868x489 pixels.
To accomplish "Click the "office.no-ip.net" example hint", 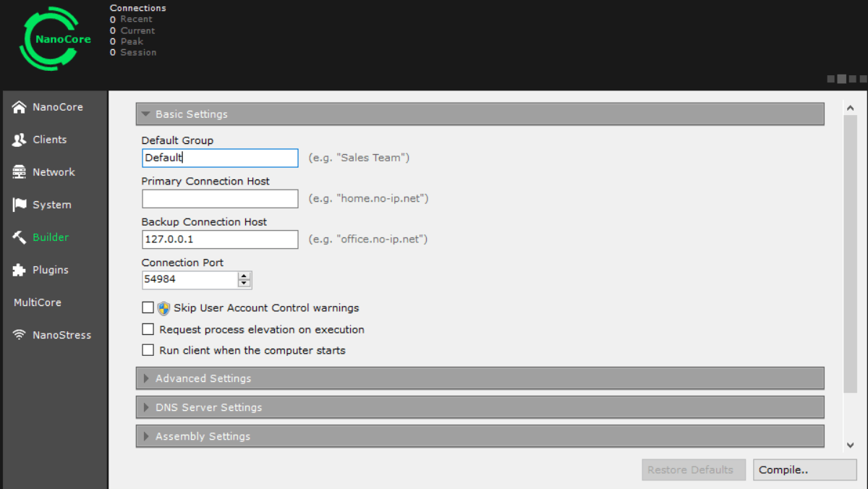I will [368, 239].
